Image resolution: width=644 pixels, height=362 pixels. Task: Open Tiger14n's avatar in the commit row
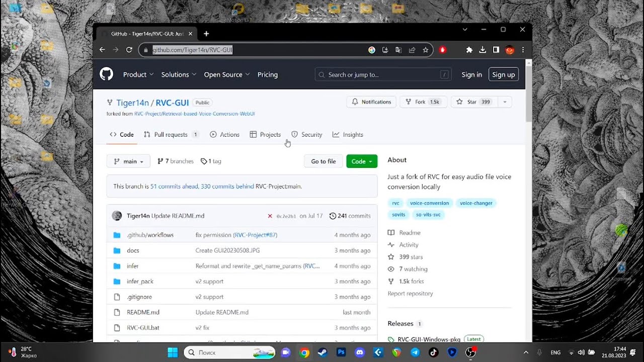click(x=117, y=216)
